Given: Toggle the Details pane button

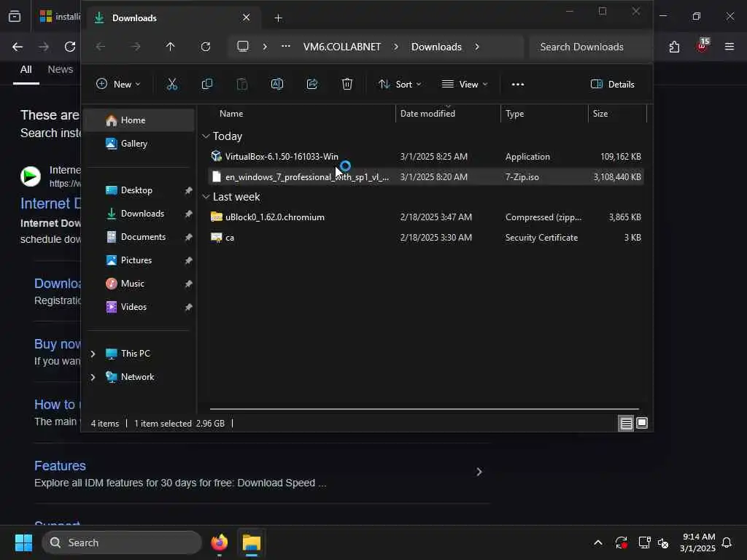Looking at the screenshot, I should tap(612, 85).
